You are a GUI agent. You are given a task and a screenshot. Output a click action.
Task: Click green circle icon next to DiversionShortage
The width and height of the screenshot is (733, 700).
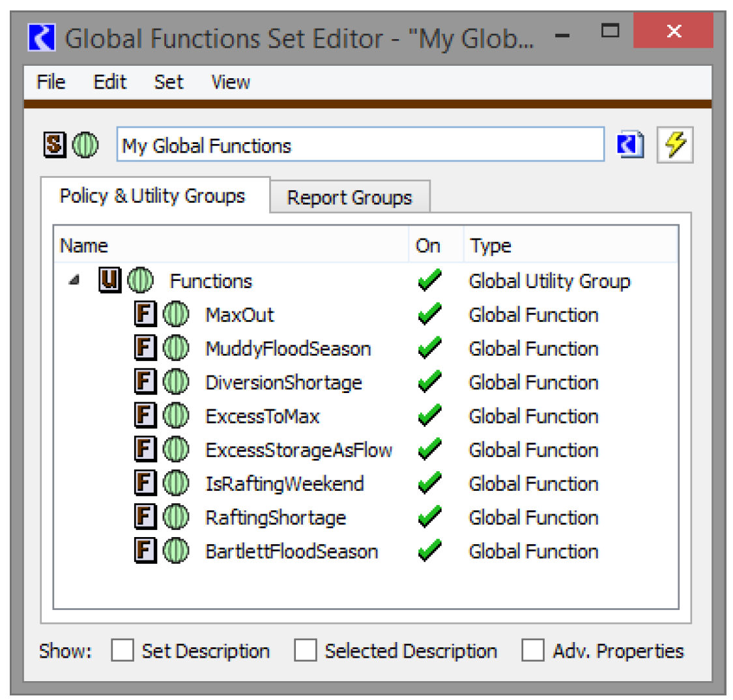pyautogui.click(x=175, y=382)
